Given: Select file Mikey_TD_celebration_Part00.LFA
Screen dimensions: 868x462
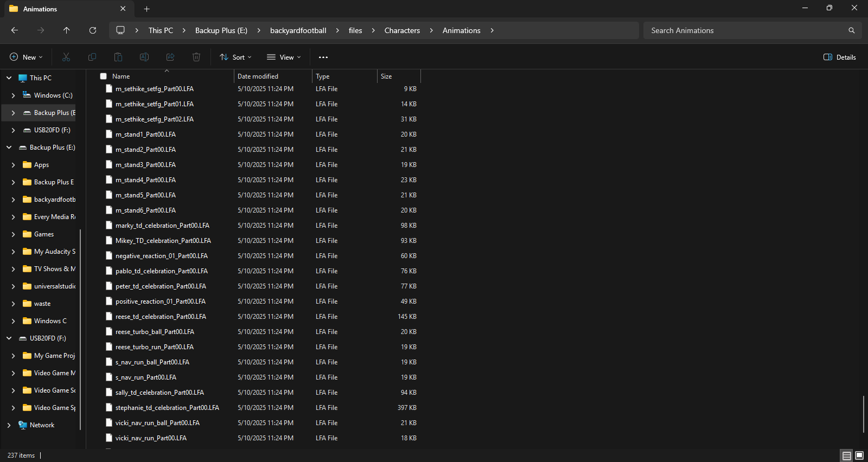Looking at the screenshot, I should point(163,241).
